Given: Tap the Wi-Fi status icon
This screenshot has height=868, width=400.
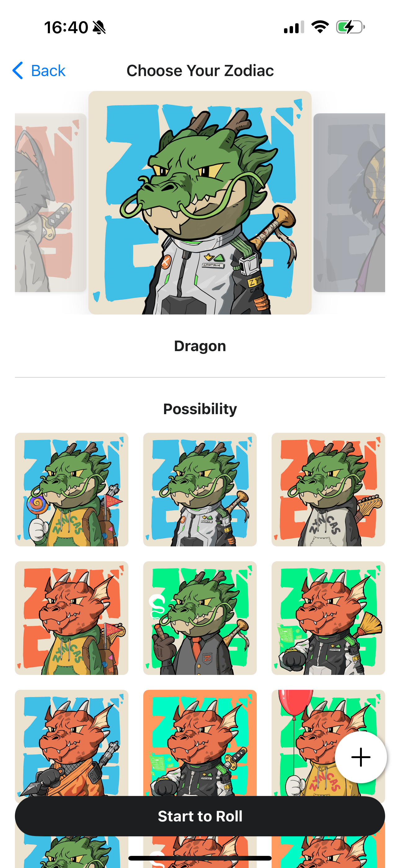Looking at the screenshot, I should tap(320, 27).
